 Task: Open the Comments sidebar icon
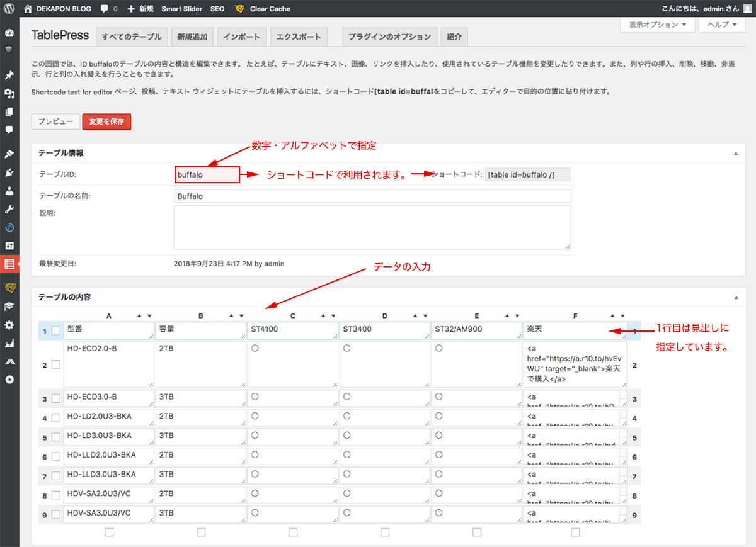point(9,130)
